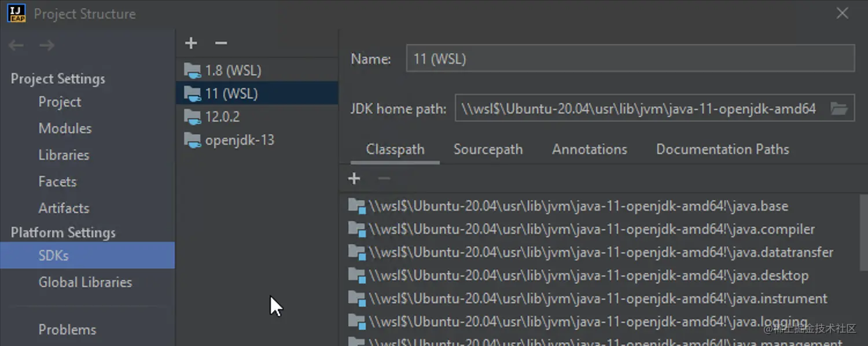The width and height of the screenshot is (868, 346).
Task: Select the 1.8 (WSL) SDK folder icon
Action: tap(192, 71)
